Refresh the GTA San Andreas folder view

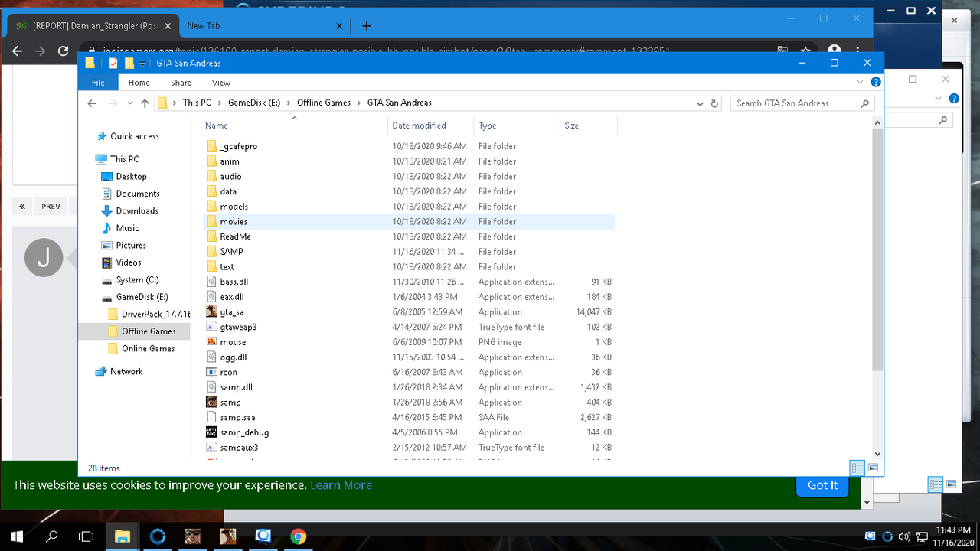click(714, 103)
